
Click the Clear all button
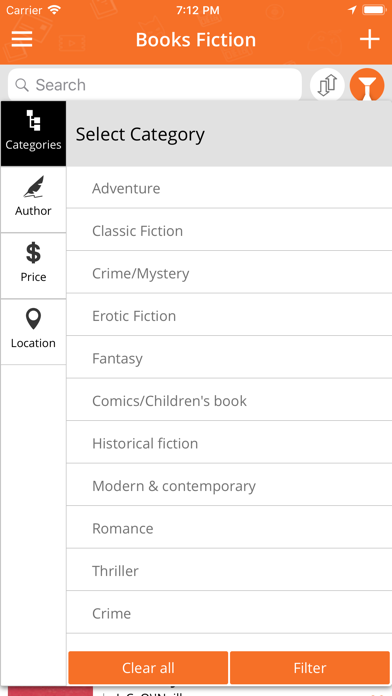148,668
